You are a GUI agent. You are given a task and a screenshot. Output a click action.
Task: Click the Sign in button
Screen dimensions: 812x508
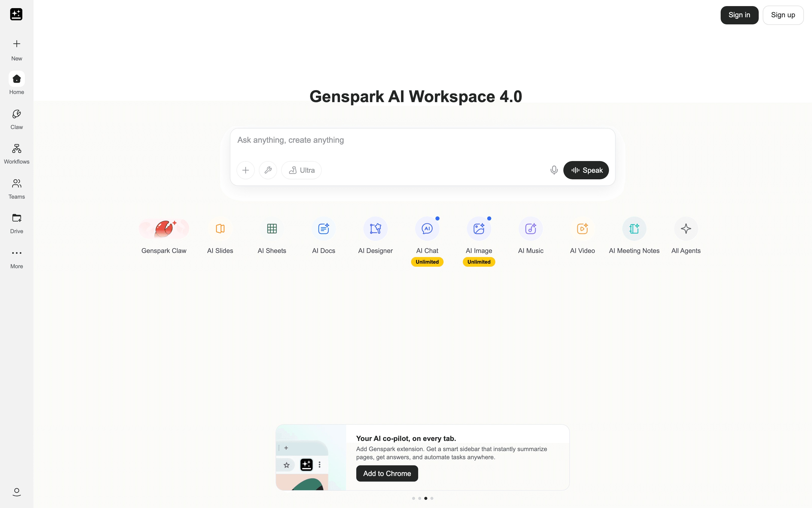[739, 15]
